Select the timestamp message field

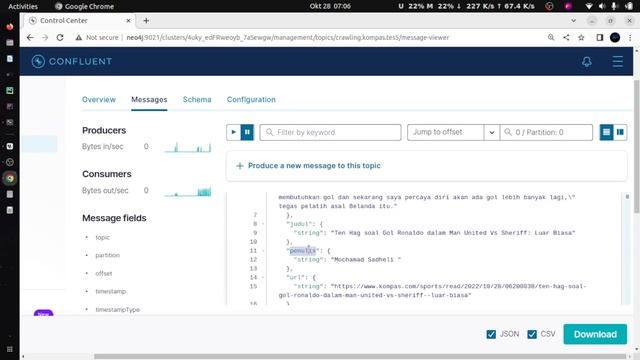point(111,291)
